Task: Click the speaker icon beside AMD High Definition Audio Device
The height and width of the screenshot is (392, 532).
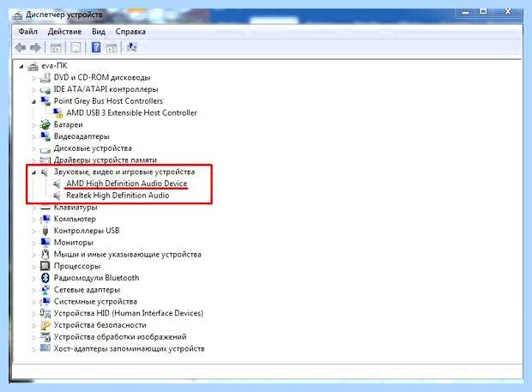Action: tap(57, 184)
